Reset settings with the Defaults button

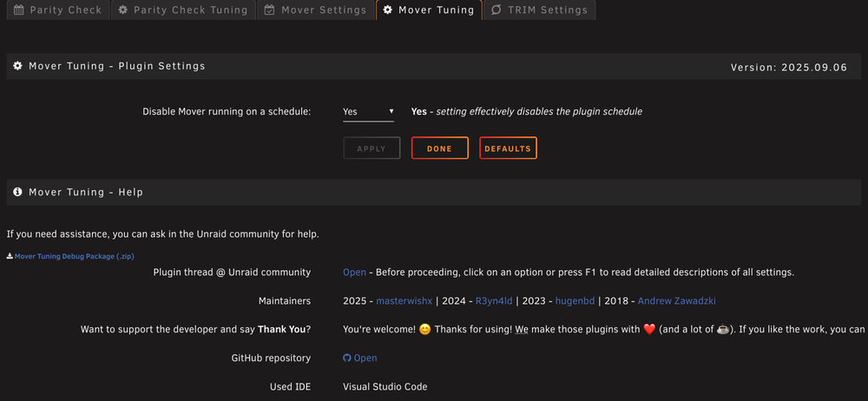(508, 148)
